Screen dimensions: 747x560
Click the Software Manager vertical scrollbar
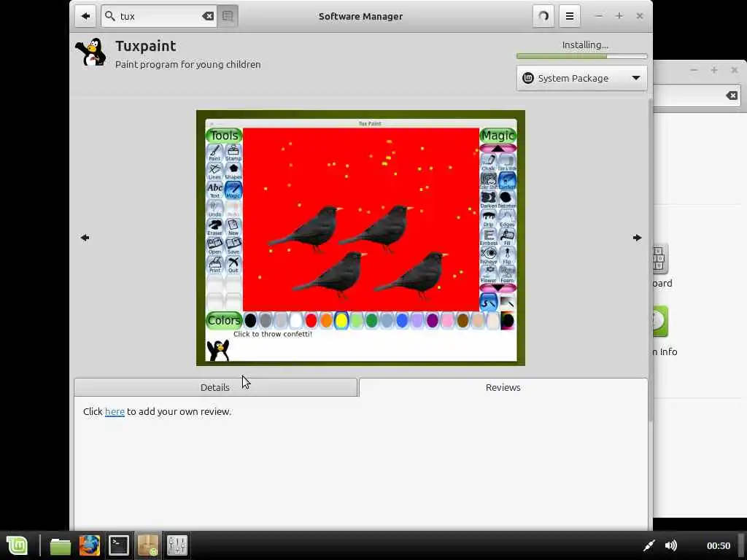(650, 260)
